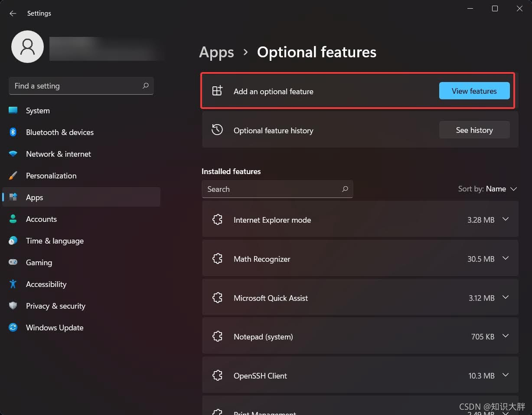Click the Accounts person icon
The width and height of the screenshot is (532, 415).
point(13,219)
